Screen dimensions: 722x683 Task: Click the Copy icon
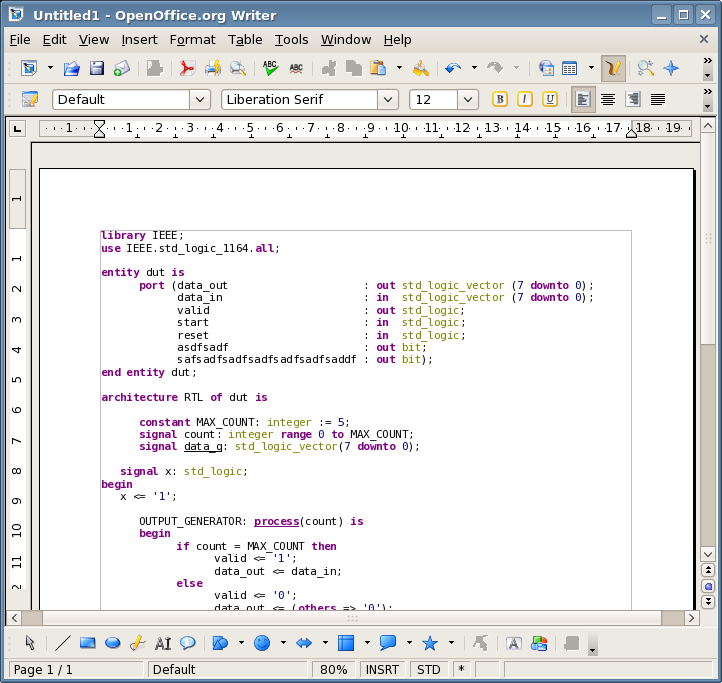[354, 68]
